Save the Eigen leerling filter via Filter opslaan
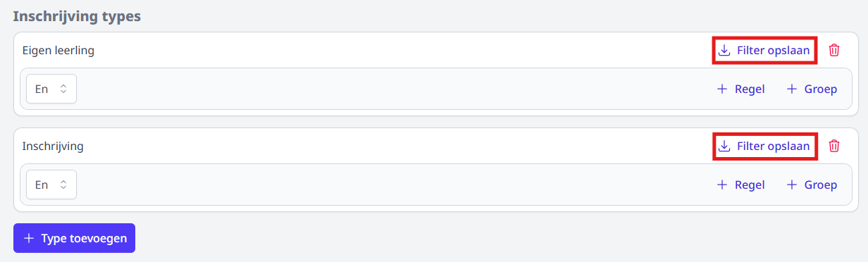 [764, 50]
